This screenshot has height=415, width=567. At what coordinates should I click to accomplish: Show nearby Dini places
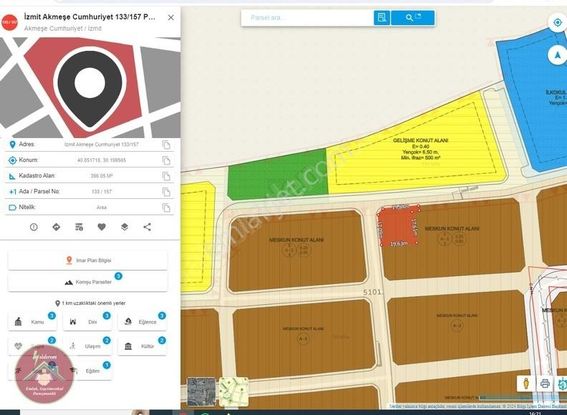[x=88, y=322]
